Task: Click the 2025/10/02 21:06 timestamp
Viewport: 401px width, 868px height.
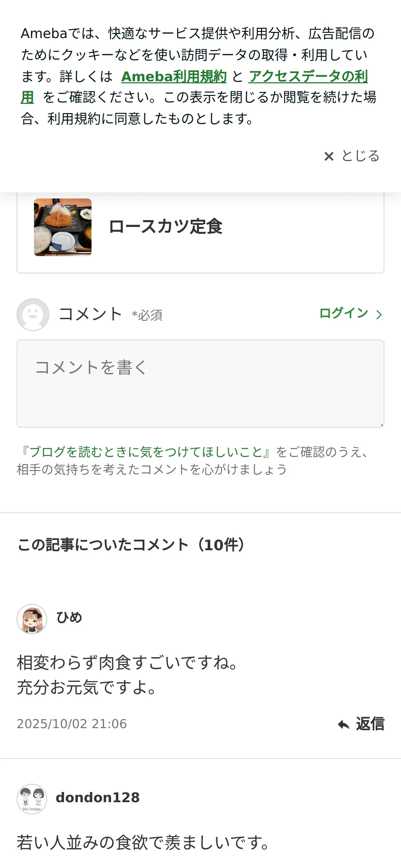Action: (72, 724)
